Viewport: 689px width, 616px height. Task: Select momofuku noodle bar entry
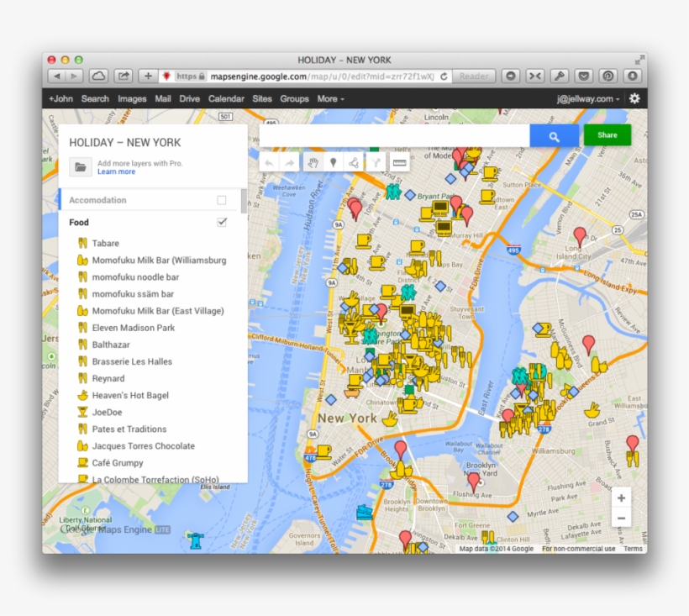pos(135,277)
